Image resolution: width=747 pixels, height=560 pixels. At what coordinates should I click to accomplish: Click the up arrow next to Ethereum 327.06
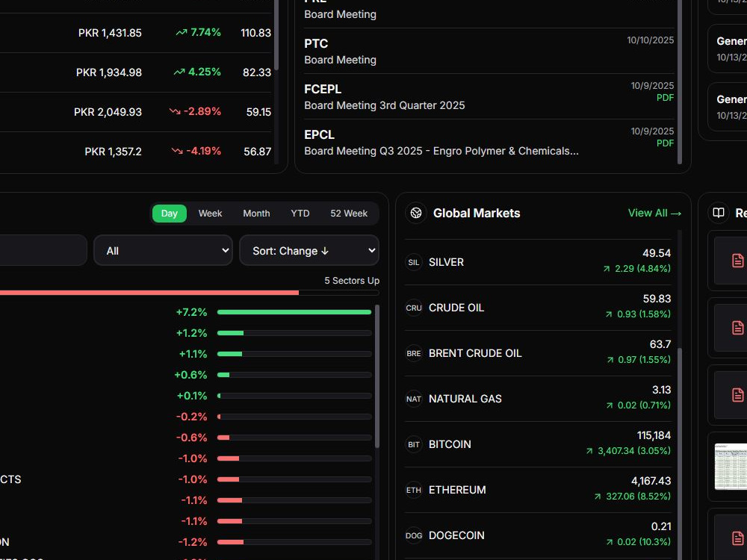click(x=598, y=497)
